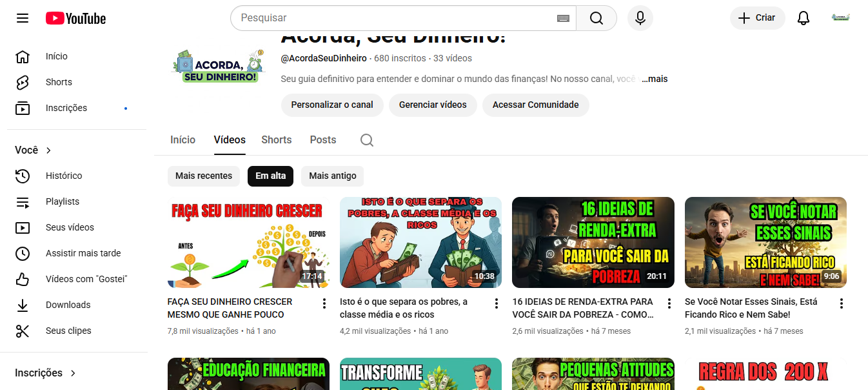The height and width of the screenshot is (390, 868).
Task: Switch to the Posts channel tab
Action: (323, 140)
